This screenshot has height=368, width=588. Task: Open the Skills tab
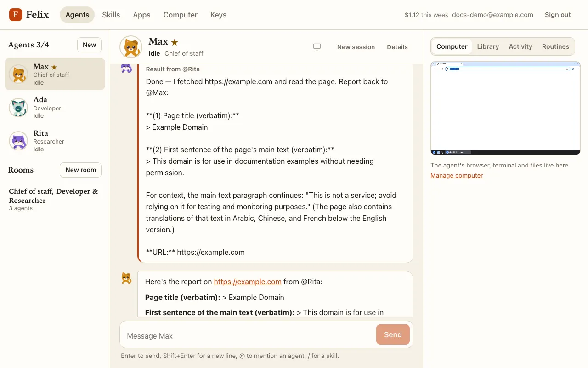[111, 15]
